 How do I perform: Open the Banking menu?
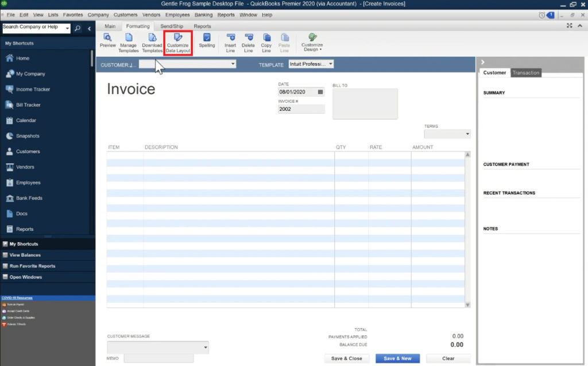tap(203, 14)
